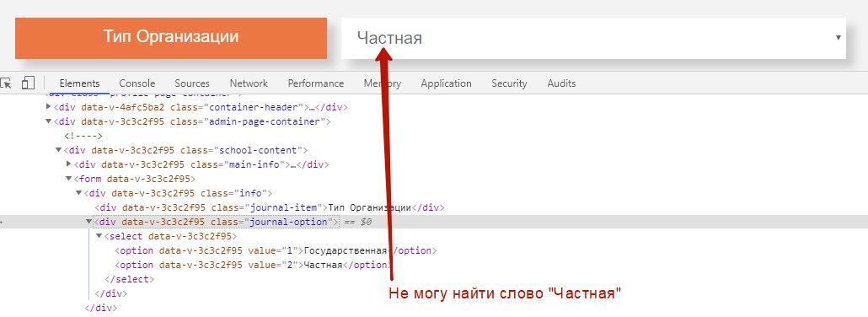Open the Audits tab
This screenshot has width=868, height=317.
coord(561,83)
